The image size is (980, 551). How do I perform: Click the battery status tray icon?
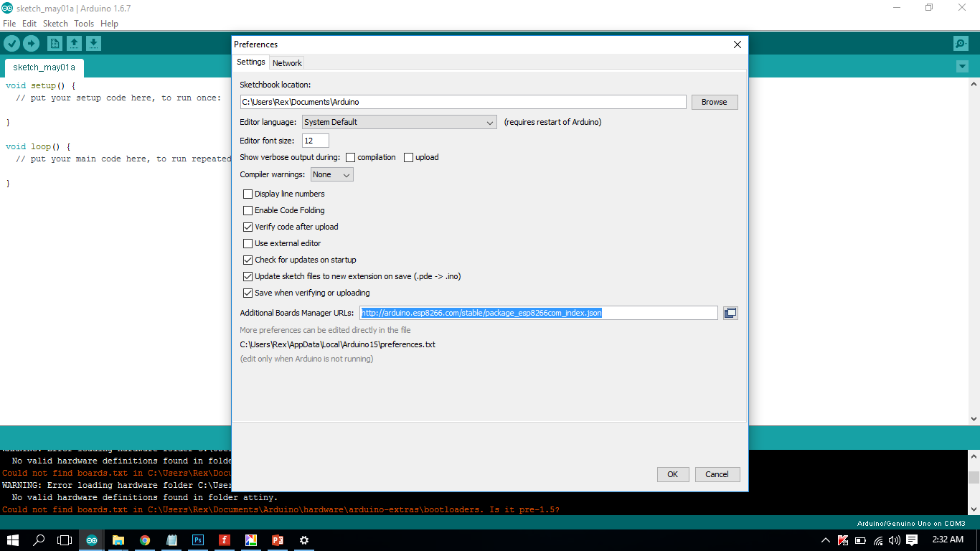click(860, 540)
